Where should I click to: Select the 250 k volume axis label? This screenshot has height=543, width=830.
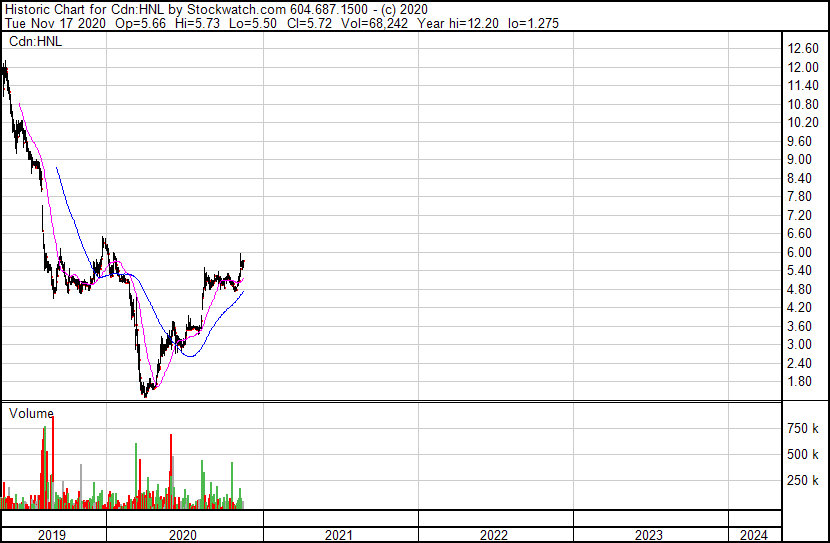click(803, 481)
